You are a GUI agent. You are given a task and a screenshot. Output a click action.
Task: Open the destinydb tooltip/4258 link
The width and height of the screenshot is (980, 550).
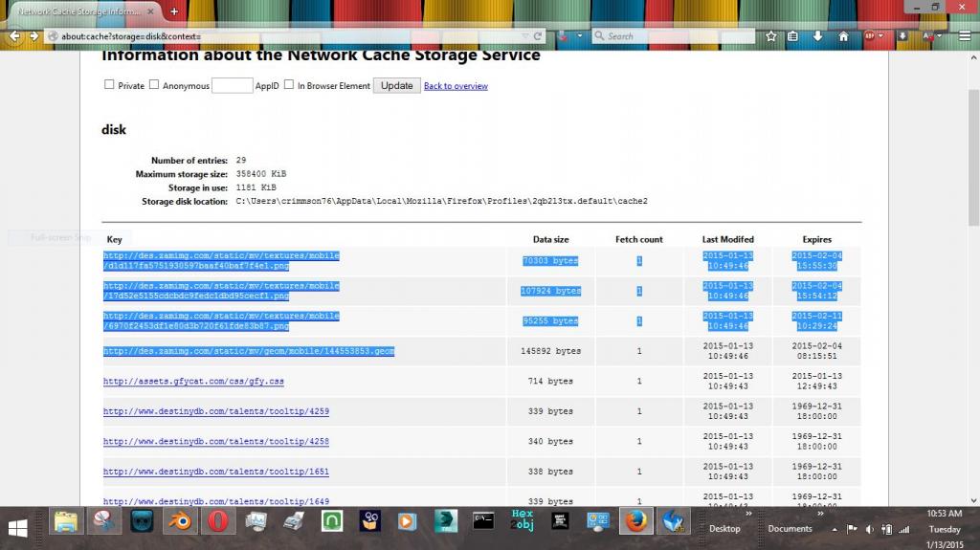[216, 441]
